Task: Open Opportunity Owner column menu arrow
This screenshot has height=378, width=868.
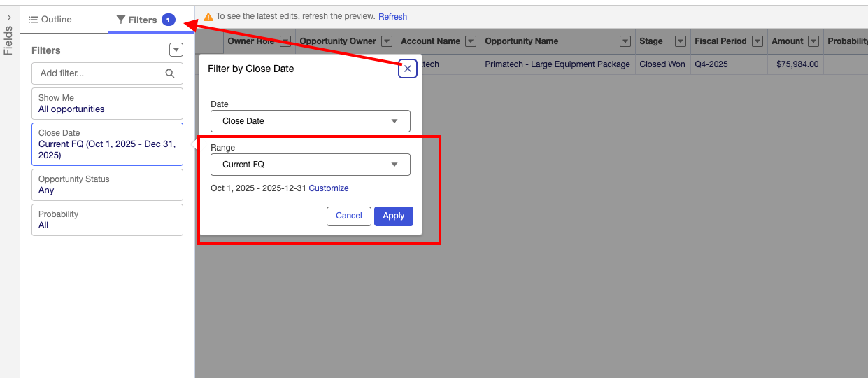Action: click(387, 41)
